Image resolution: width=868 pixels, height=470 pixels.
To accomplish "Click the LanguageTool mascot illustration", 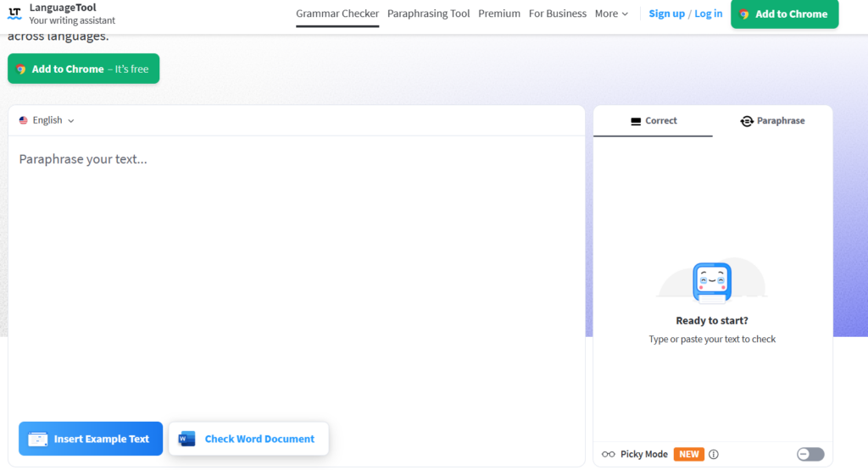I will click(712, 283).
